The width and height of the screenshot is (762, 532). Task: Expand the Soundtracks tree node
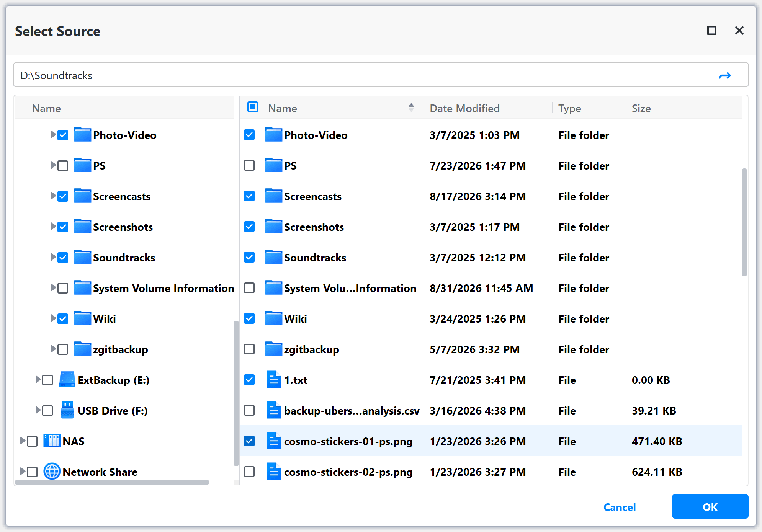pos(53,257)
